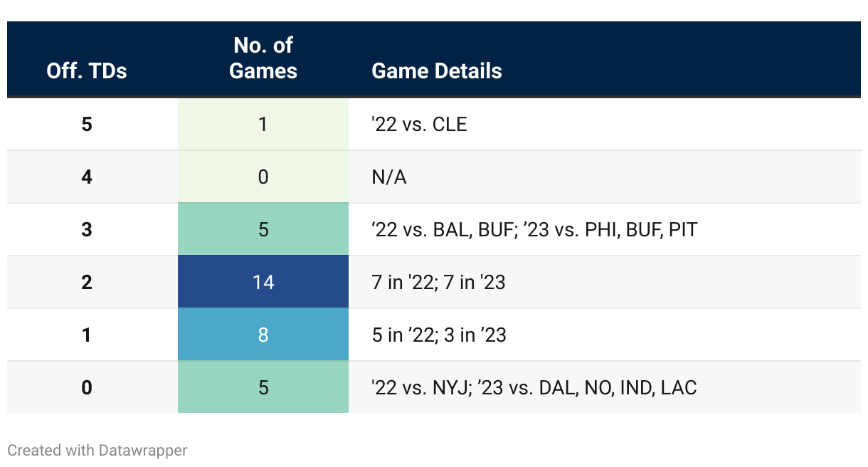Select the 'BAL, BUF; PHI, BUF, PIT' details text
The width and height of the screenshot is (868, 467).
click(x=534, y=229)
